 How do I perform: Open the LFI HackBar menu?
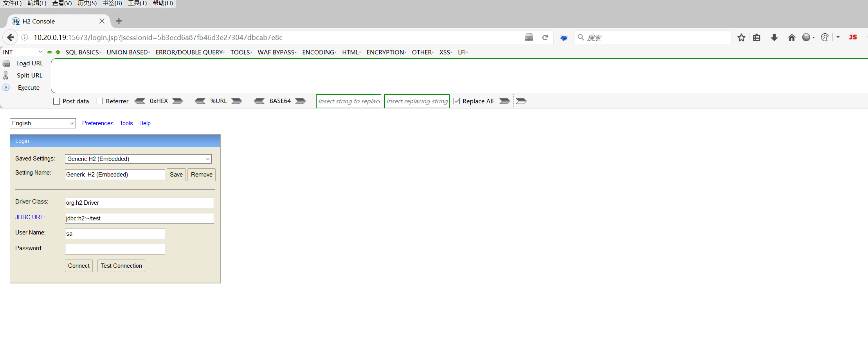click(463, 52)
